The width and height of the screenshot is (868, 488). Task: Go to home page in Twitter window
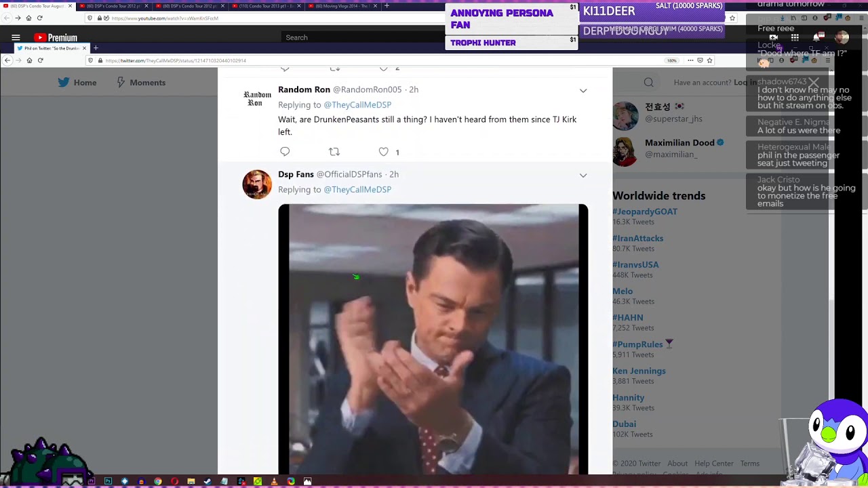29,60
